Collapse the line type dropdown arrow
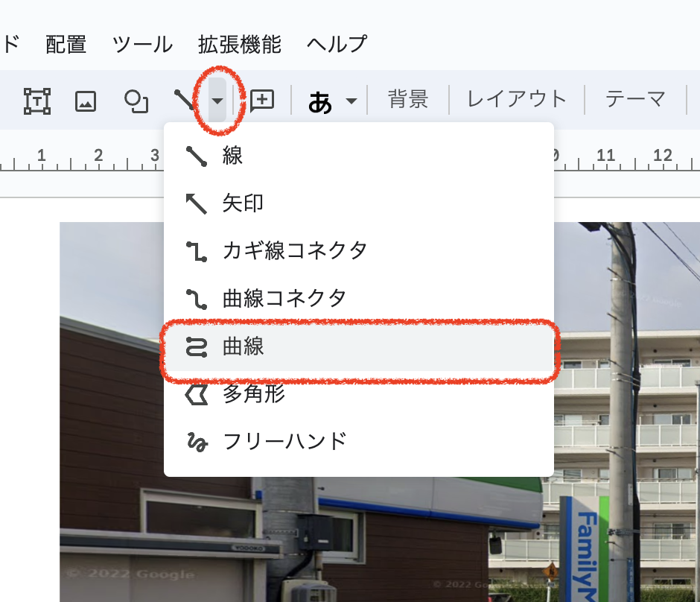The image size is (700, 602). 217,101
